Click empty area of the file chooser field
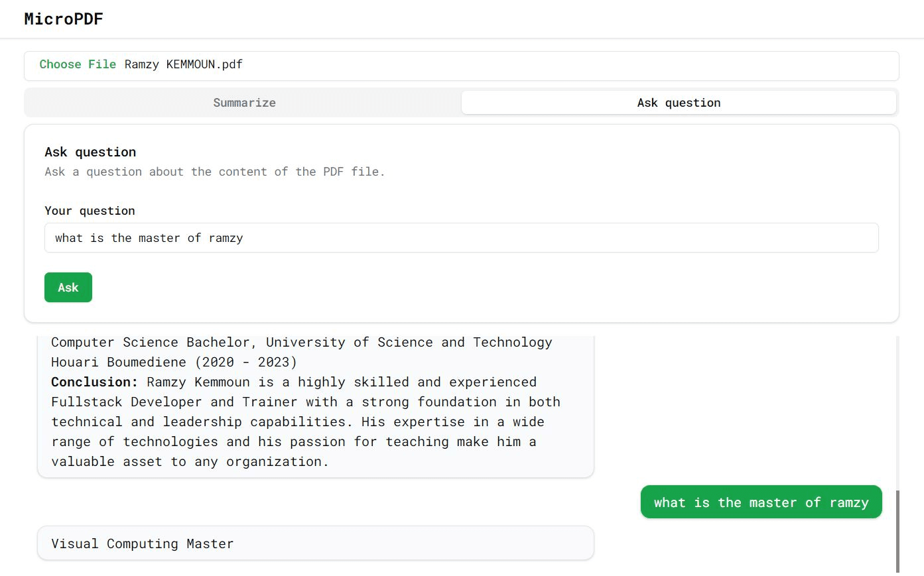Viewport: 924px width, 576px height. pos(564,65)
